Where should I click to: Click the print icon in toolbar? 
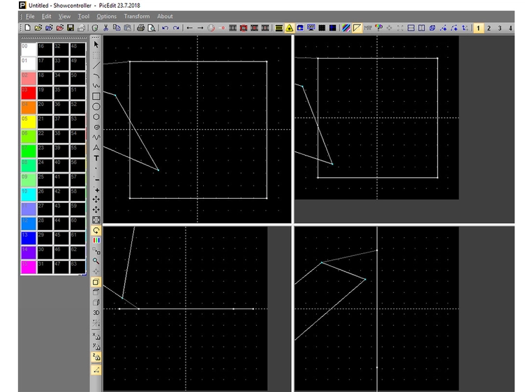140,28
